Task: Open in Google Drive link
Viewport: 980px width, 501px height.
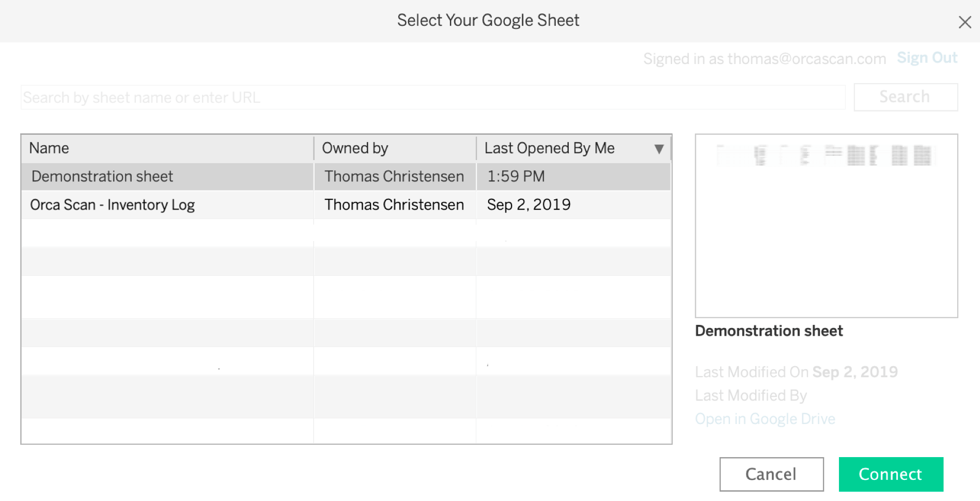Action: coord(765,419)
